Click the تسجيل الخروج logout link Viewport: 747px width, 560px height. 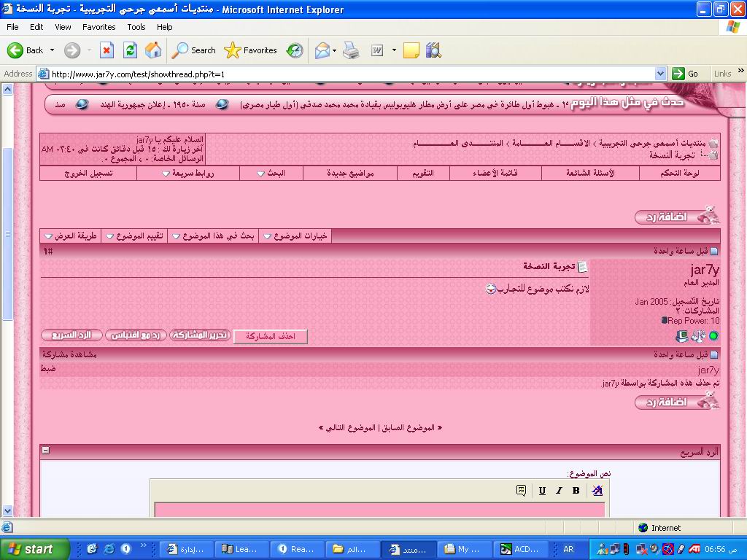coord(88,174)
